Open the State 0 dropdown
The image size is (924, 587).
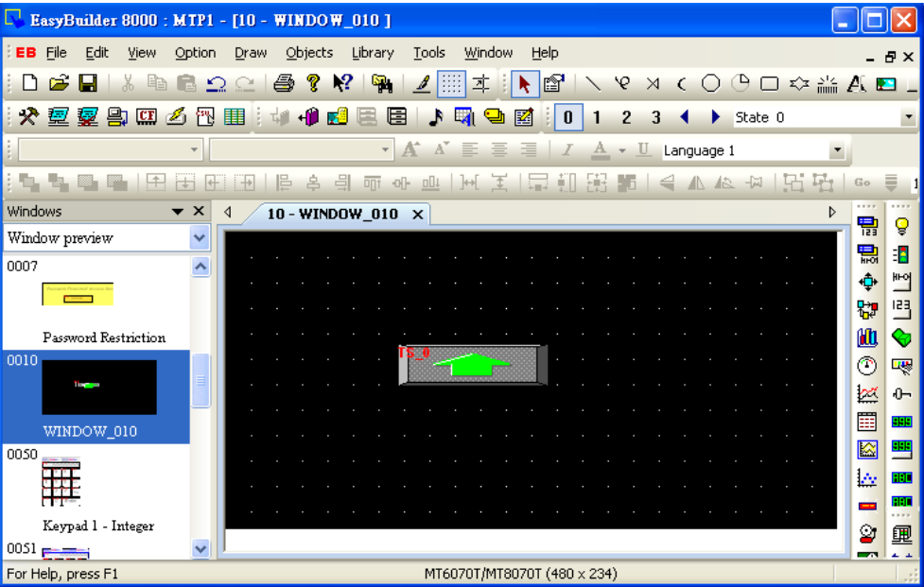908,117
